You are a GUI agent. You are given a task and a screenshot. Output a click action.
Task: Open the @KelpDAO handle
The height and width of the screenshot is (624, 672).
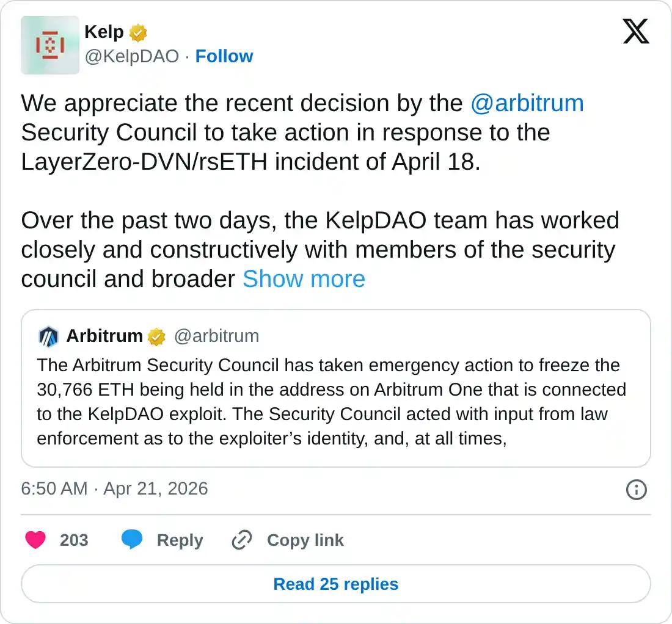tap(131, 56)
